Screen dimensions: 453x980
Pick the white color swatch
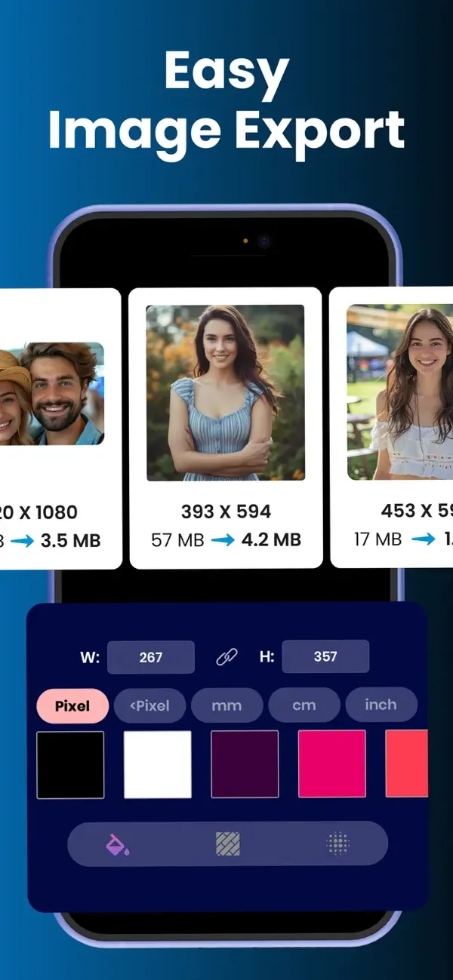pos(158,764)
